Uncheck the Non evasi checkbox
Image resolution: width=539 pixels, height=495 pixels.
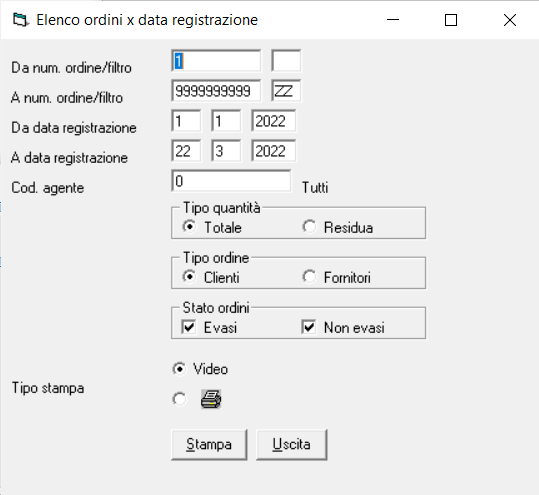(309, 327)
